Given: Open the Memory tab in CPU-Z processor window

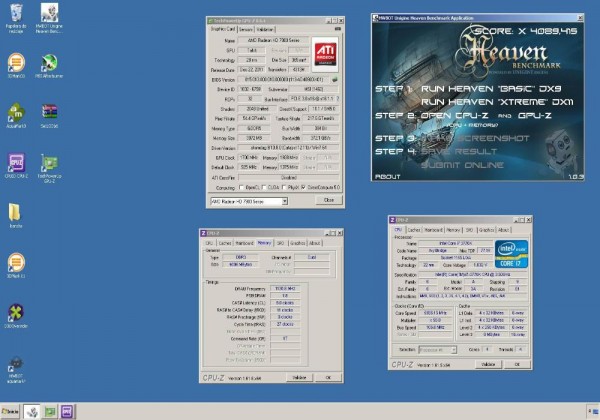Looking at the screenshot, I should tap(453, 230).
